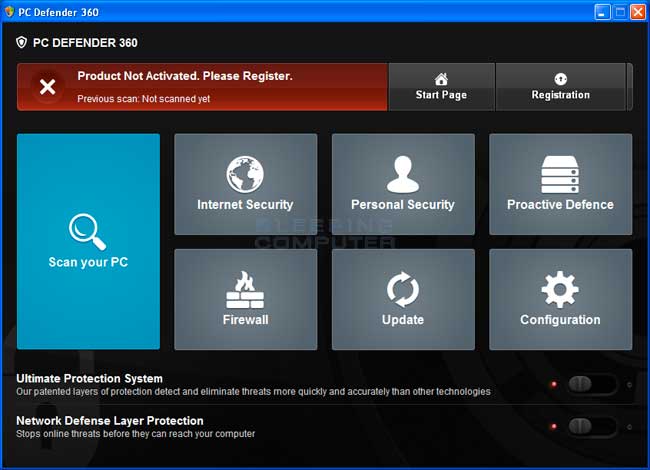Click the PC Defender 360 shield logo
Viewport: 650px width, 470px height.
pos(22,43)
